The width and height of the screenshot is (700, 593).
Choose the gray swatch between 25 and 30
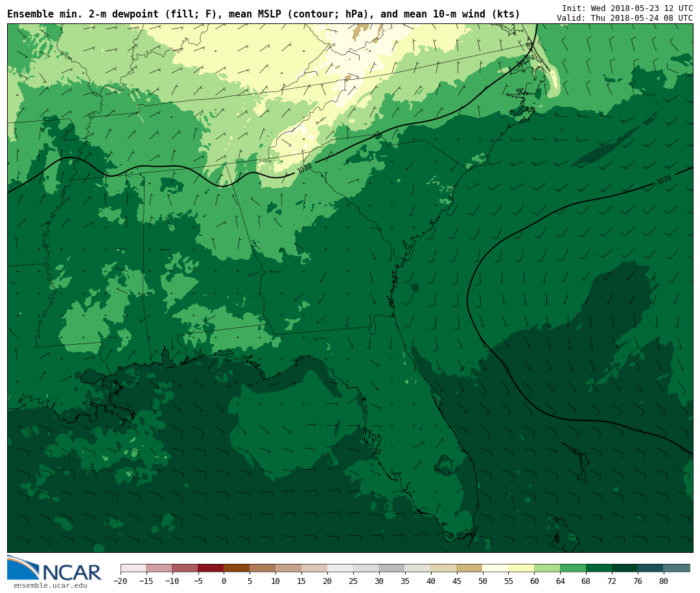pyautogui.click(x=366, y=568)
